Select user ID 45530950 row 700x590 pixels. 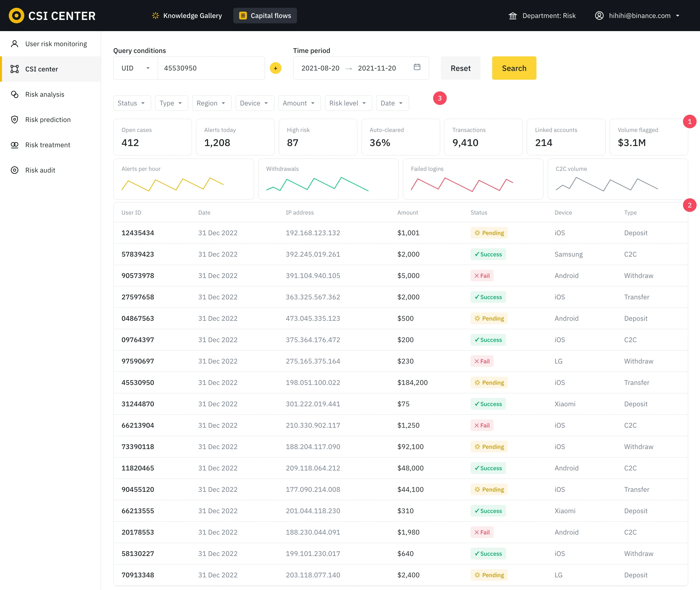click(401, 383)
